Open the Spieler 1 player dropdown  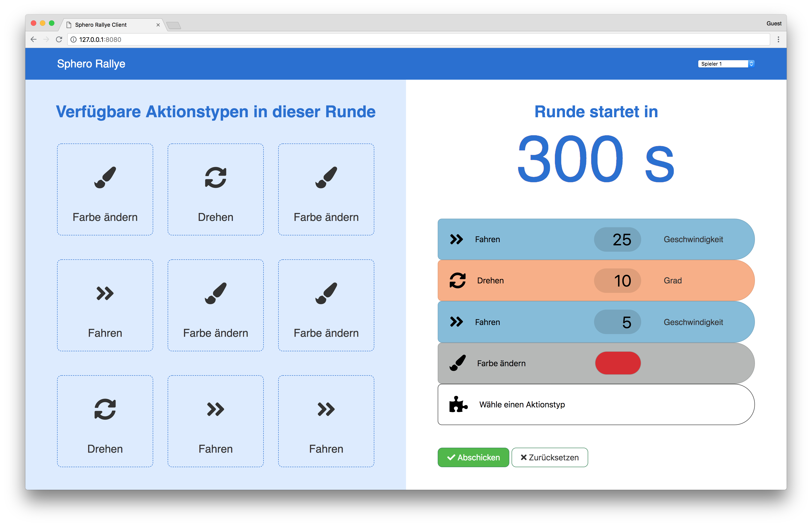726,64
